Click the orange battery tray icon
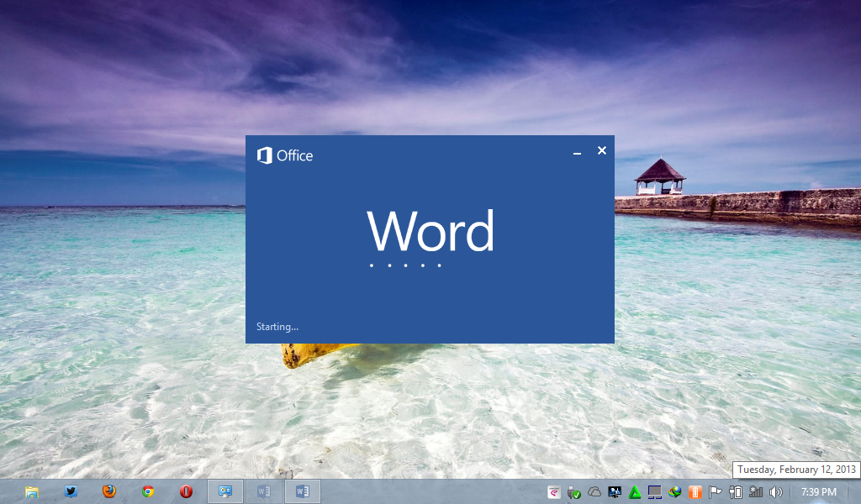Image resolution: width=861 pixels, height=504 pixels. (695, 492)
